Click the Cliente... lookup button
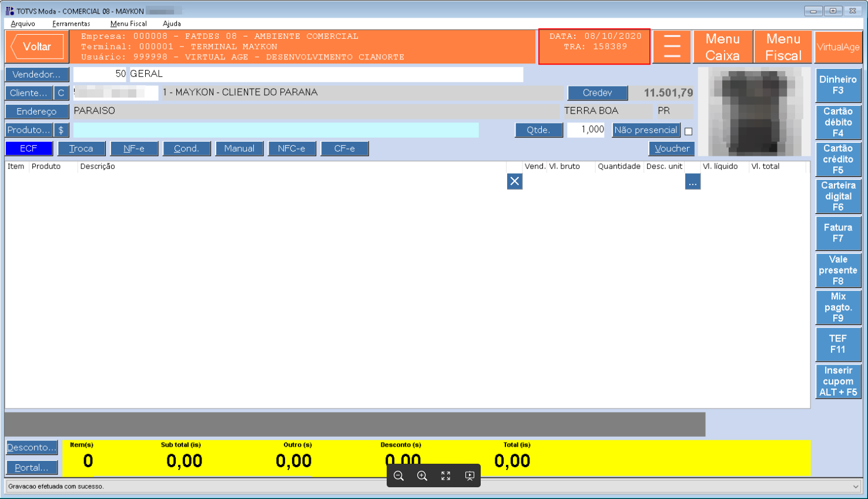 (29, 93)
